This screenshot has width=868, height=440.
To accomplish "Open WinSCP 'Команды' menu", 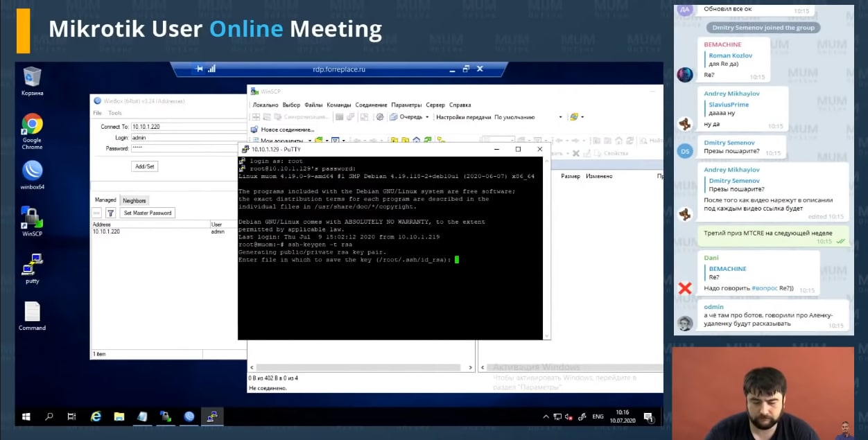I will 339,105.
